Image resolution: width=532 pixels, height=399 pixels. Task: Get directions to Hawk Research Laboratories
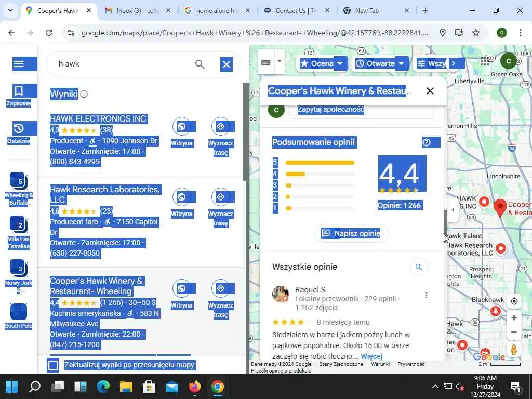pyautogui.click(x=220, y=197)
